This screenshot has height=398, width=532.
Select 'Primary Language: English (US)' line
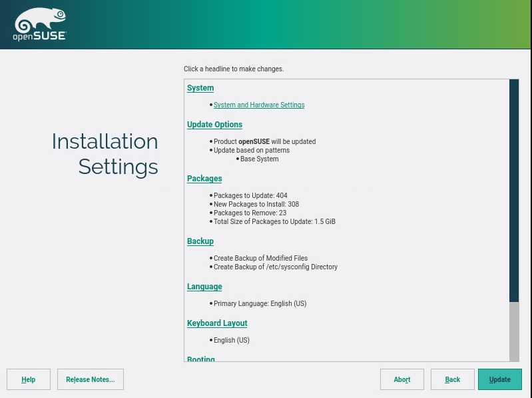tap(260, 303)
